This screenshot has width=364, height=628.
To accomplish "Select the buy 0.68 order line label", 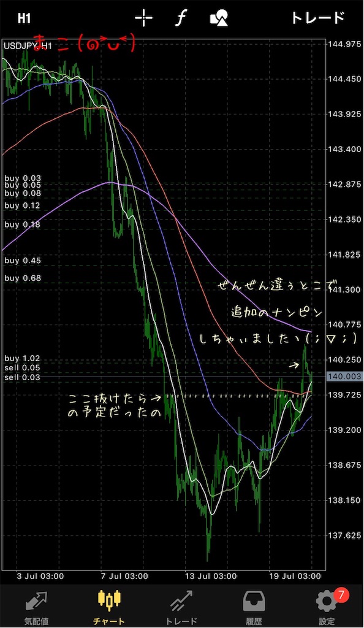I will click(23, 278).
